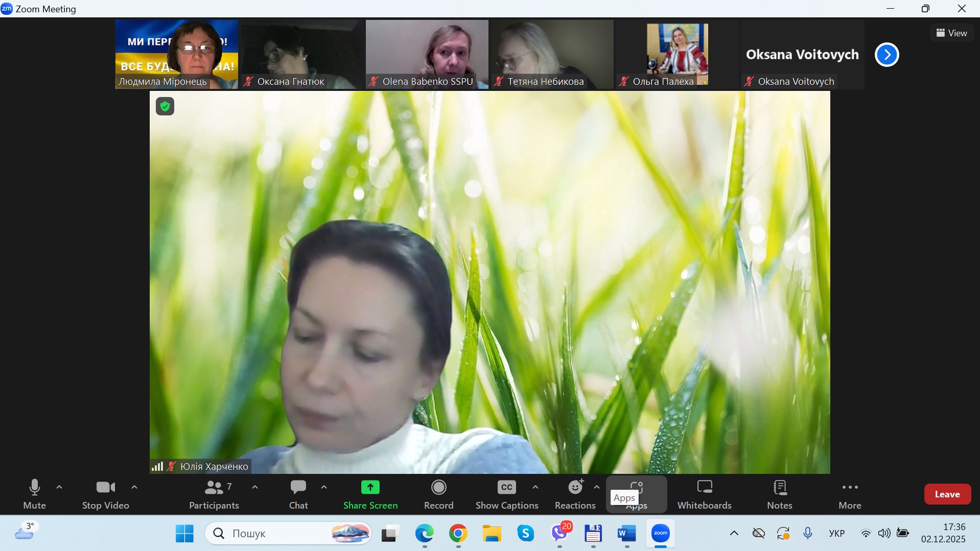Toggle Stop Video camera button
This screenshot has height=551, width=980.
105,488
